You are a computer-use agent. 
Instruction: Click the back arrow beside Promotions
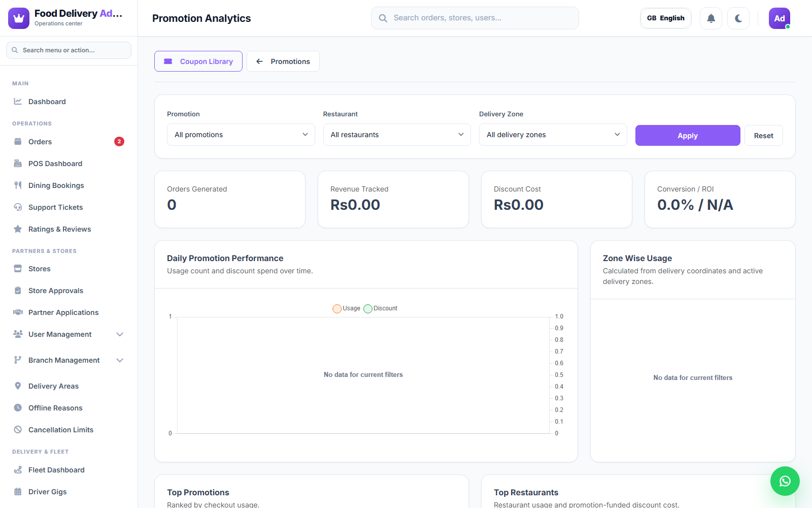tap(259, 61)
